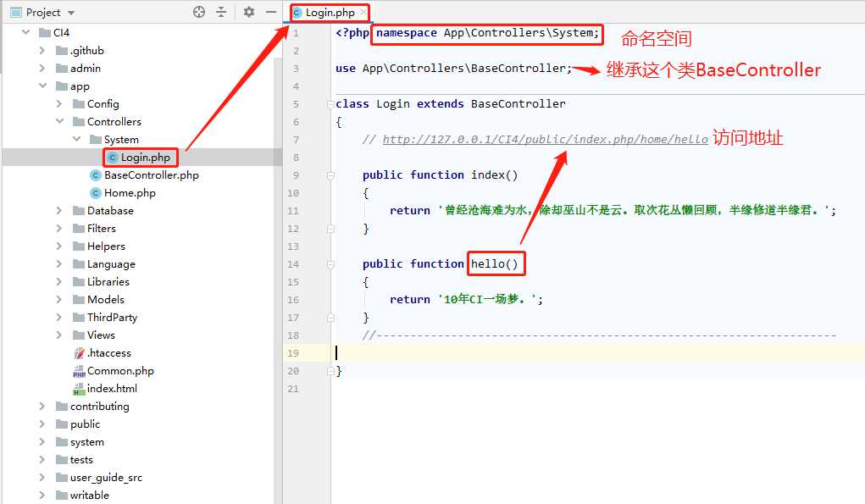This screenshot has height=504, width=865.
Task: Open BaseController.php file in tree
Action: point(151,174)
